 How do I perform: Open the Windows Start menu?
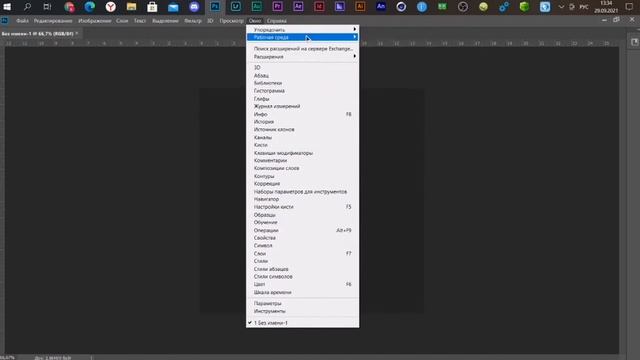pos(7,7)
